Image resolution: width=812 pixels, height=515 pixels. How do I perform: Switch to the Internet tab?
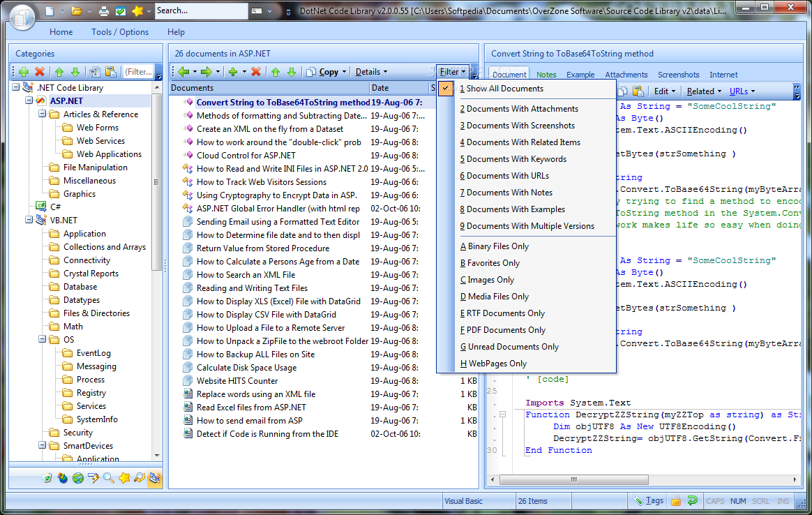pyautogui.click(x=723, y=75)
